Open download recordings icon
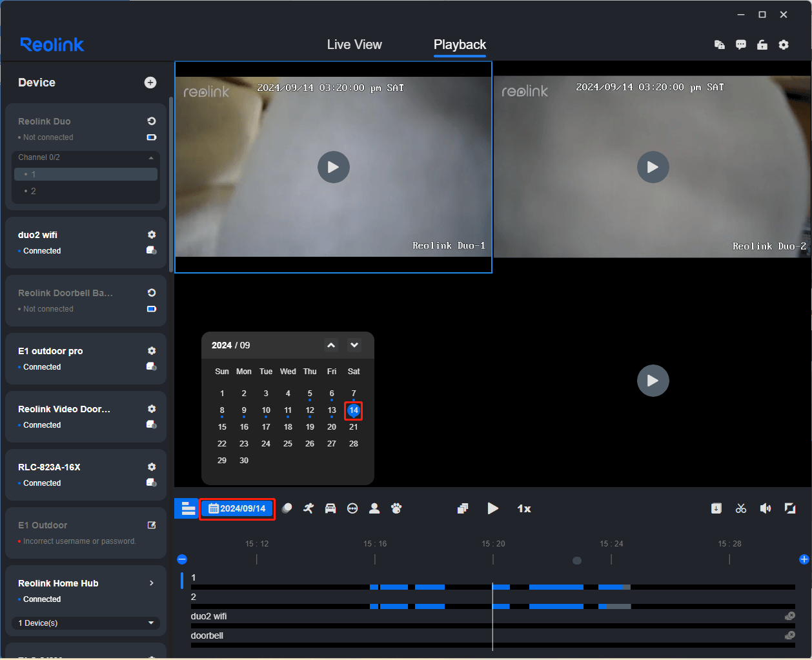Image resolution: width=812 pixels, height=660 pixels. coord(716,508)
